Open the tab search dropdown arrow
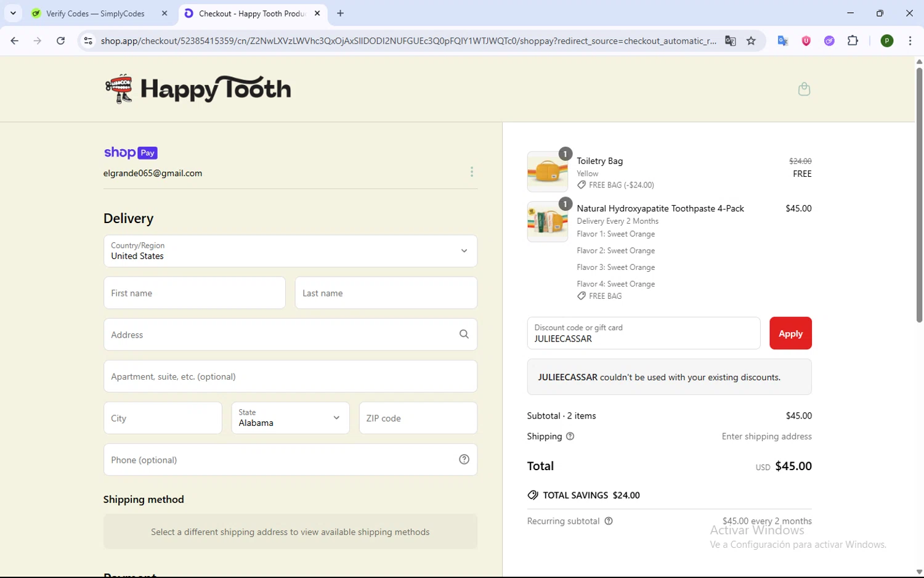 (x=13, y=13)
